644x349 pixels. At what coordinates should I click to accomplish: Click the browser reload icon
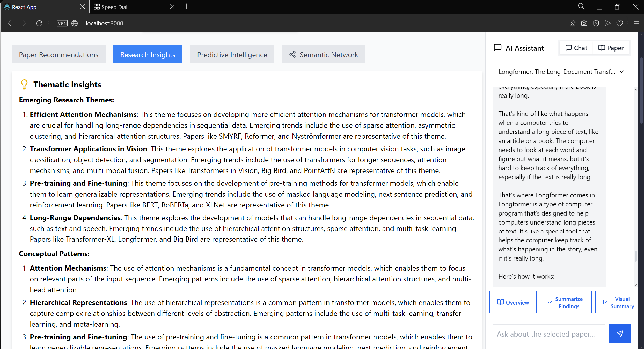click(x=39, y=23)
